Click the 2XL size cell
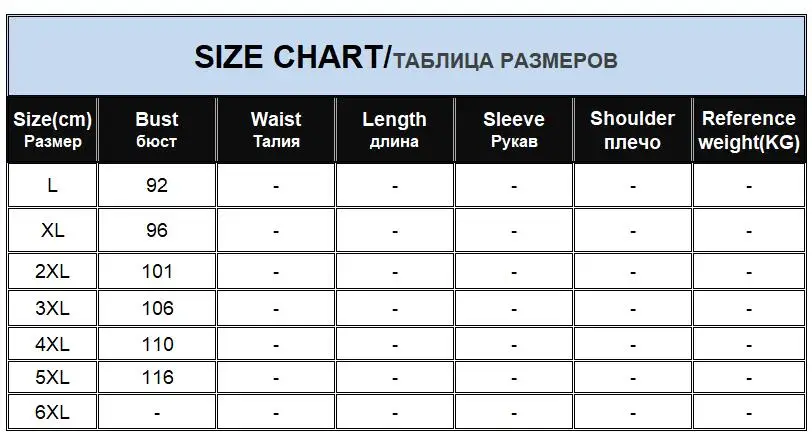Screen dimensions: 812x438 coord(52,271)
